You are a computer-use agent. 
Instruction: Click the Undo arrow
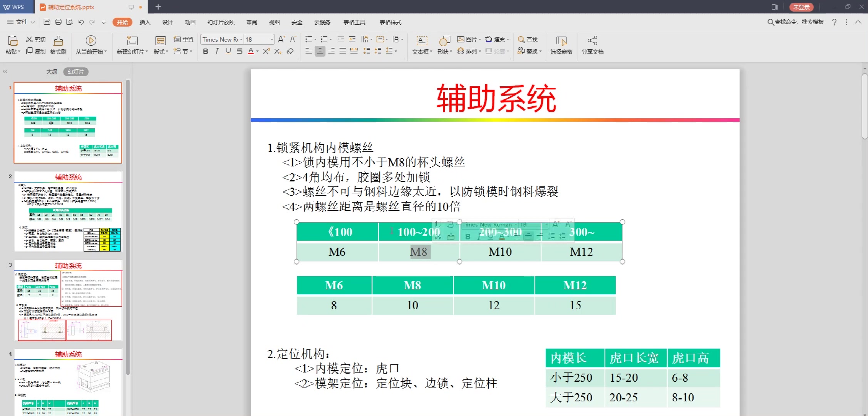81,22
